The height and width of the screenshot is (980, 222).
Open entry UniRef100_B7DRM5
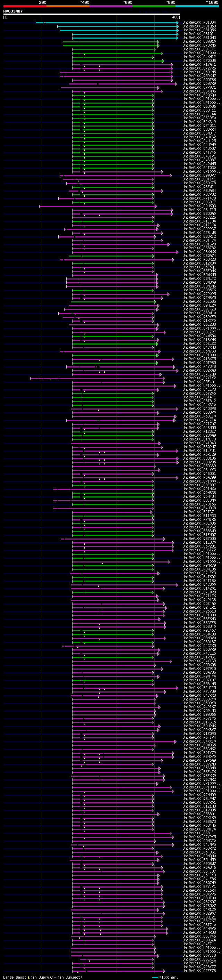[x=199, y=45]
